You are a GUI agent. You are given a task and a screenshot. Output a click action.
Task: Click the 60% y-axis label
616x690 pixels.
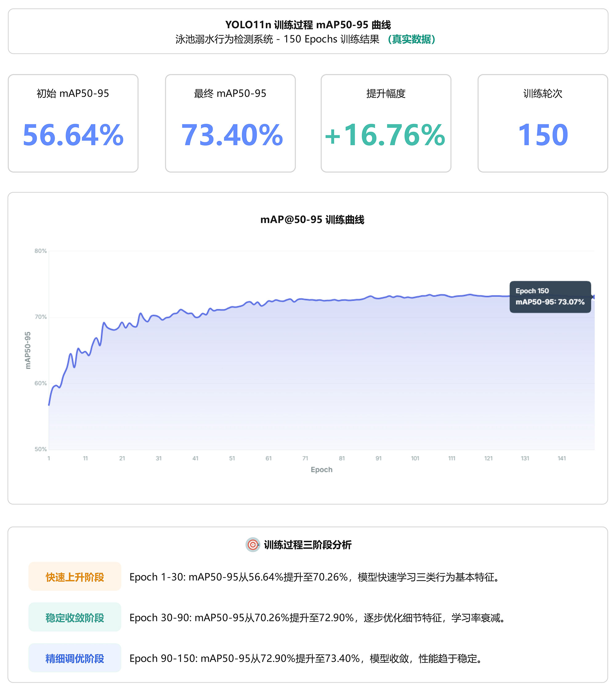coord(40,383)
